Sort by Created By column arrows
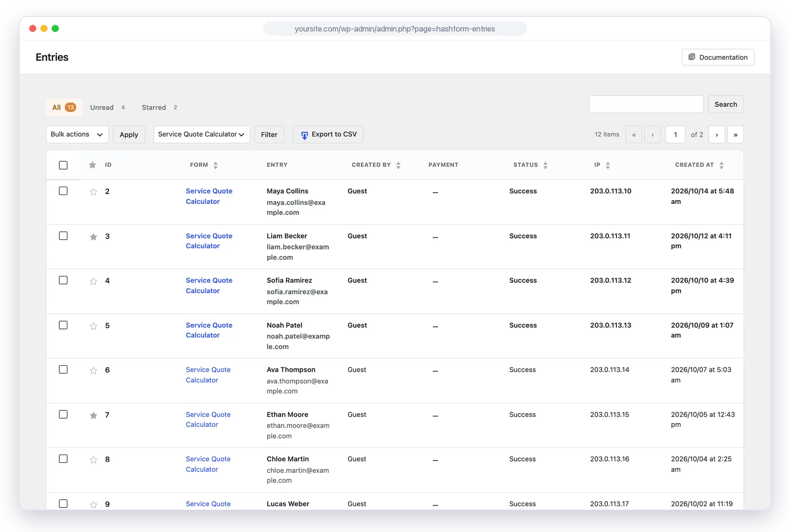The height and width of the screenshot is (532, 790). (x=398, y=165)
